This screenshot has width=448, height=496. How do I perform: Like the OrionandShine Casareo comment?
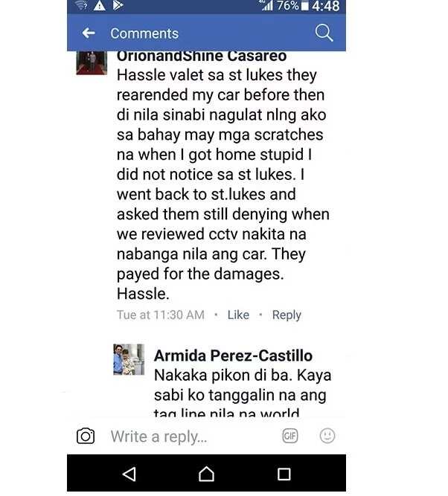[x=238, y=315]
